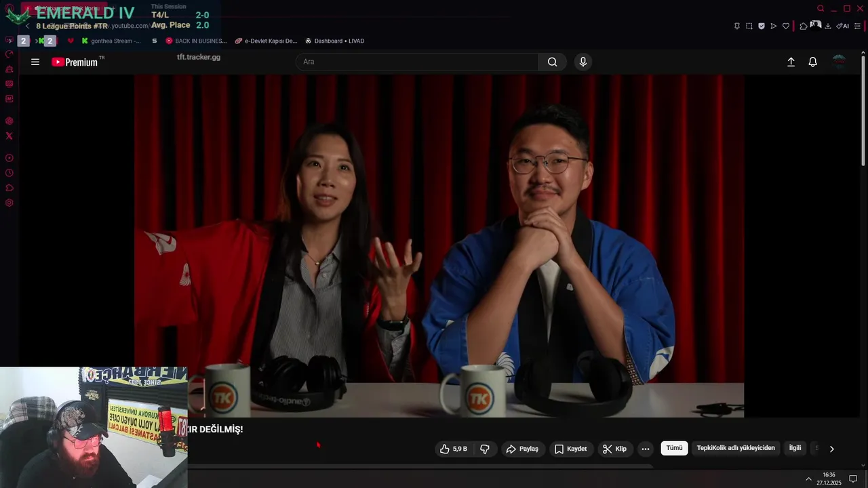Start voice search with the microphone icon
This screenshot has width=868, height=488.
583,62
